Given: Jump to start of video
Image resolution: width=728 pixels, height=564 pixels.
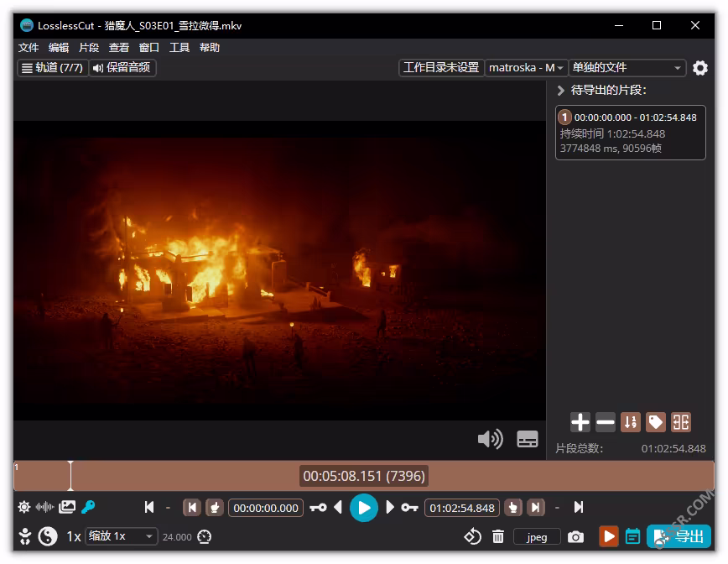Looking at the screenshot, I should [x=149, y=507].
